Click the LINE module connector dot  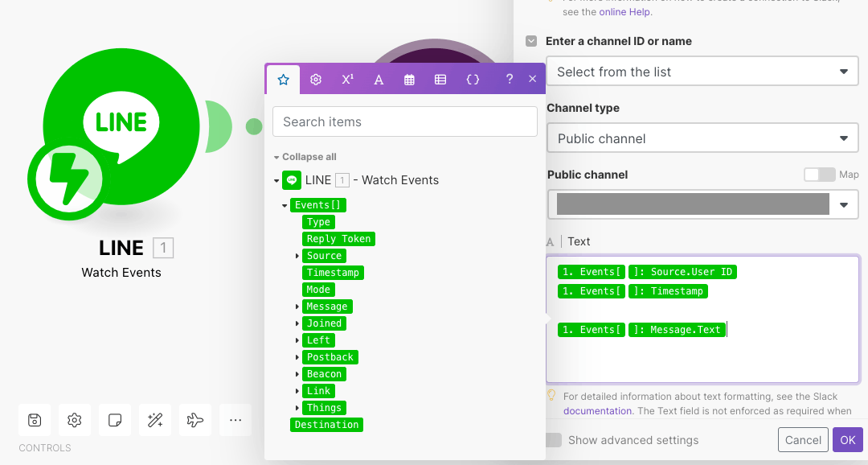254,126
